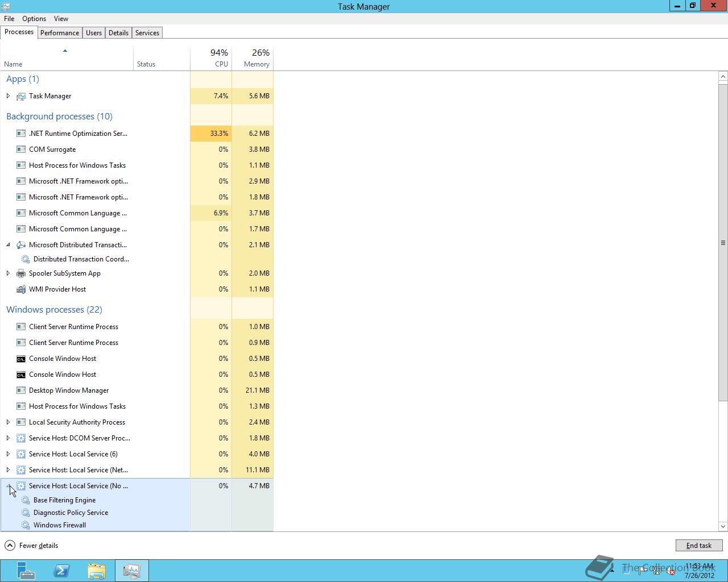728x582 pixels.
Task: Click Fewer details link
Action: (x=39, y=546)
